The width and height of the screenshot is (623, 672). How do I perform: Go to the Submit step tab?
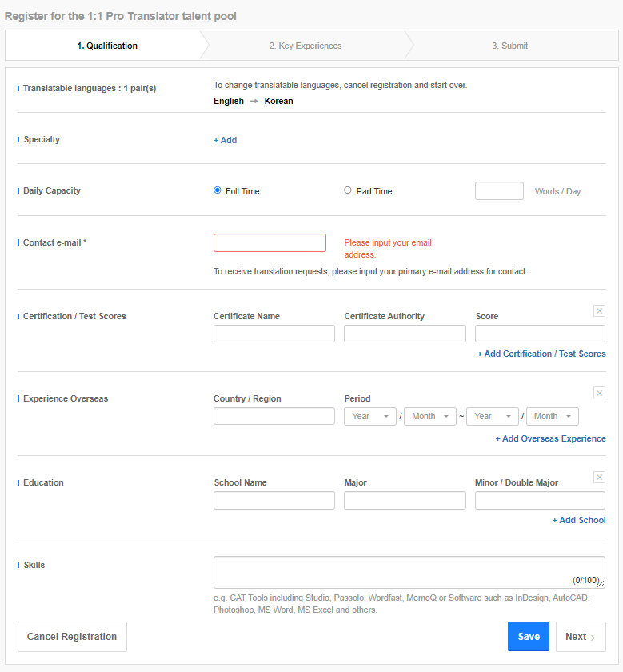(509, 46)
